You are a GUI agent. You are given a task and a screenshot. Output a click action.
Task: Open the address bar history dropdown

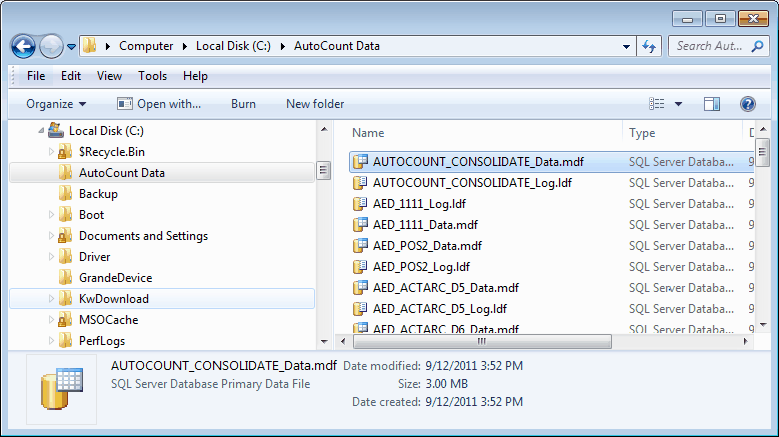coord(626,46)
